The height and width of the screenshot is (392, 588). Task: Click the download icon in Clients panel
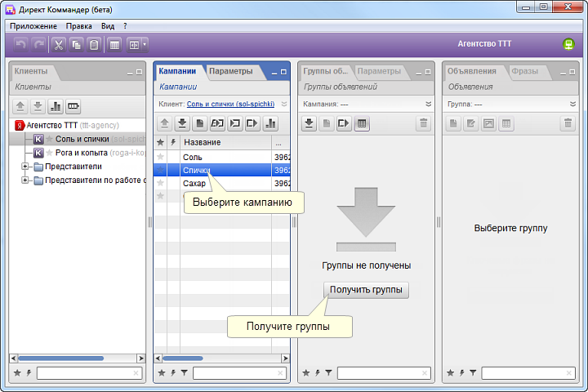point(38,106)
